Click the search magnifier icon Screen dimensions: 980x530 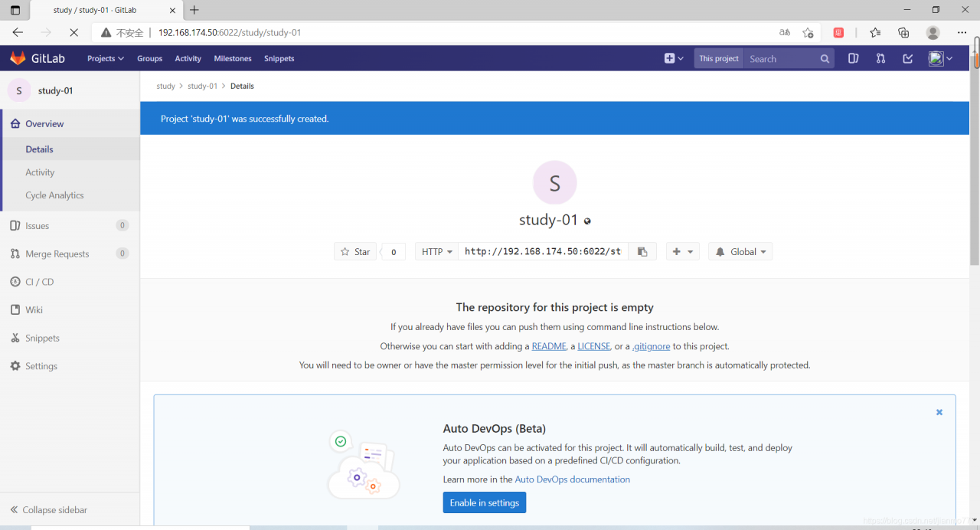click(825, 58)
